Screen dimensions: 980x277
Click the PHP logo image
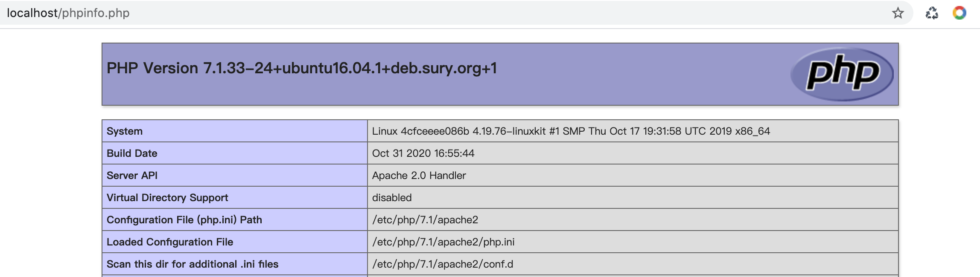click(x=842, y=74)
